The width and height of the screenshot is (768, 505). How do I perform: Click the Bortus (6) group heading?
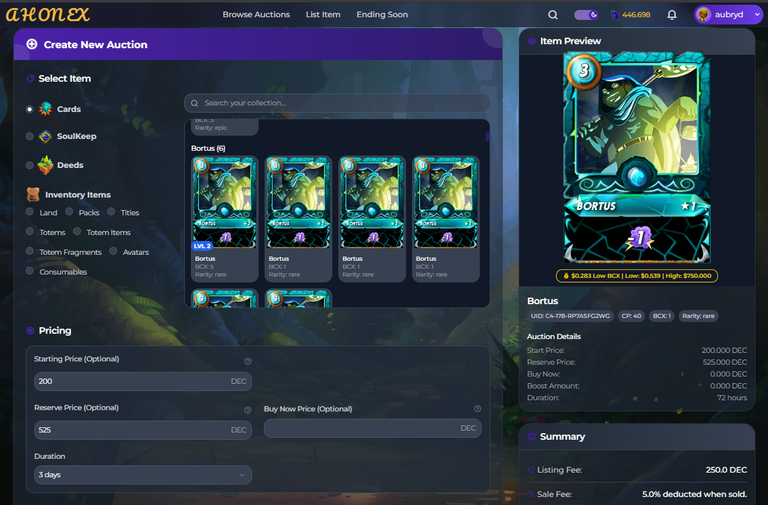(208, 148)
